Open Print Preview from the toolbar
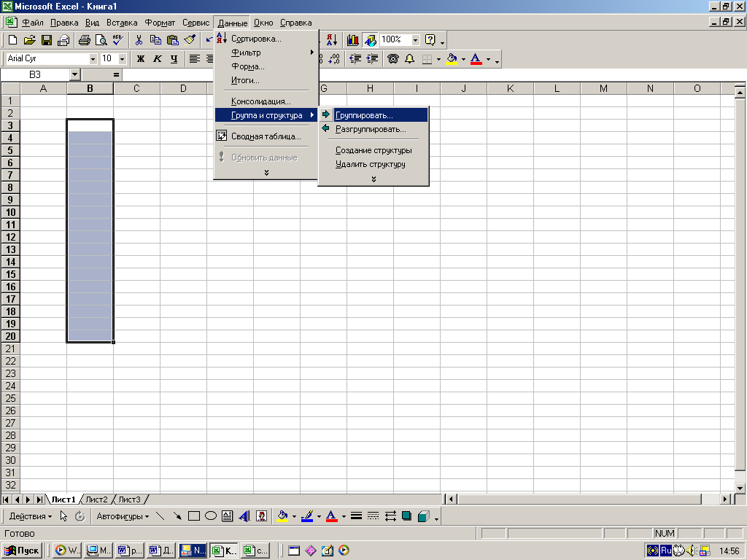The height and width of the screenshot is (560, 747). point(101,40)
